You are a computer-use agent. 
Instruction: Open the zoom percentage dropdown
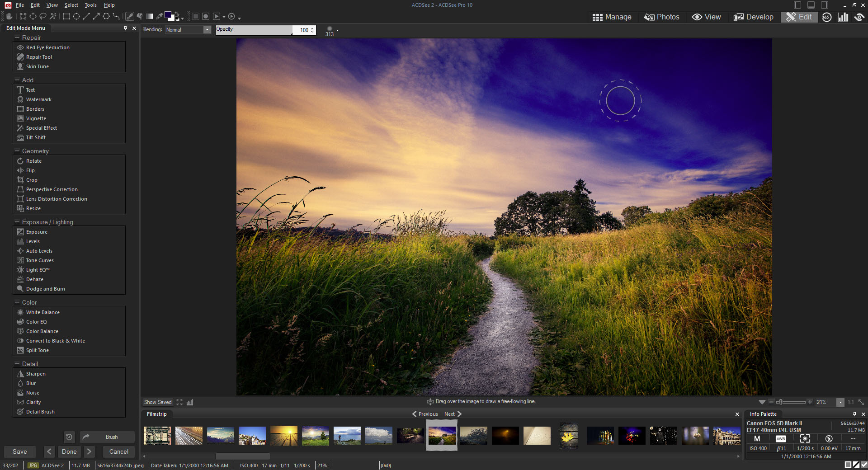pyautogui.click(x=840, y=402)
